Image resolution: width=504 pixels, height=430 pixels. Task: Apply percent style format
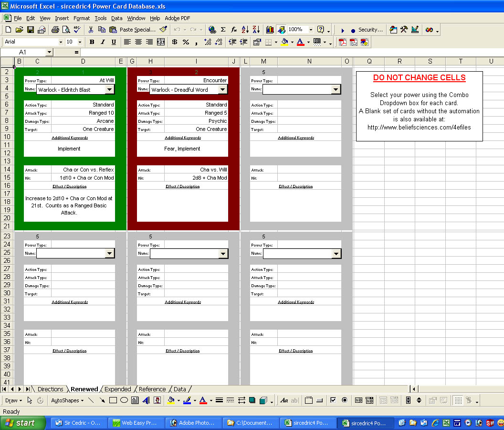pos(186,42)
